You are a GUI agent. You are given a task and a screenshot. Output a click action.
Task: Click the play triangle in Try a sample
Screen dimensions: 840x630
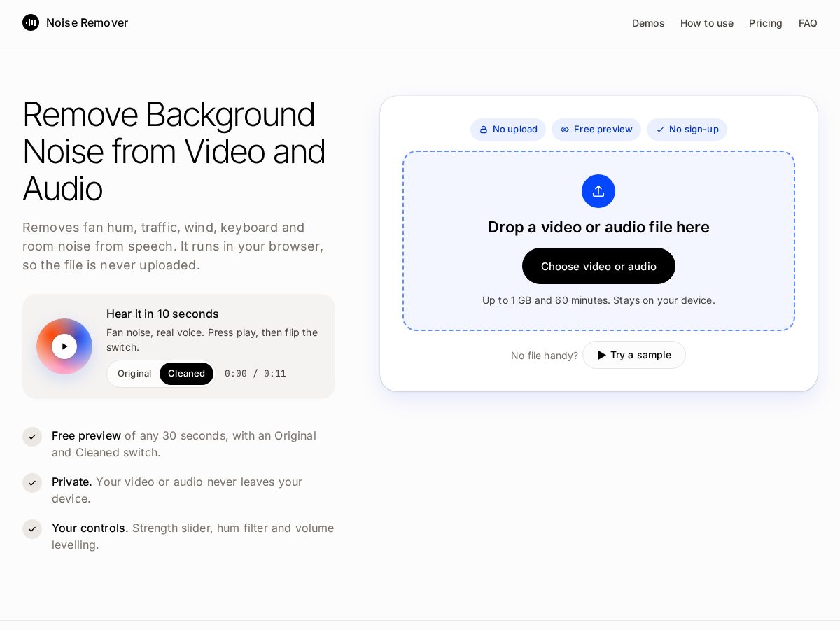pyautogui.click(x=602, y=355)
